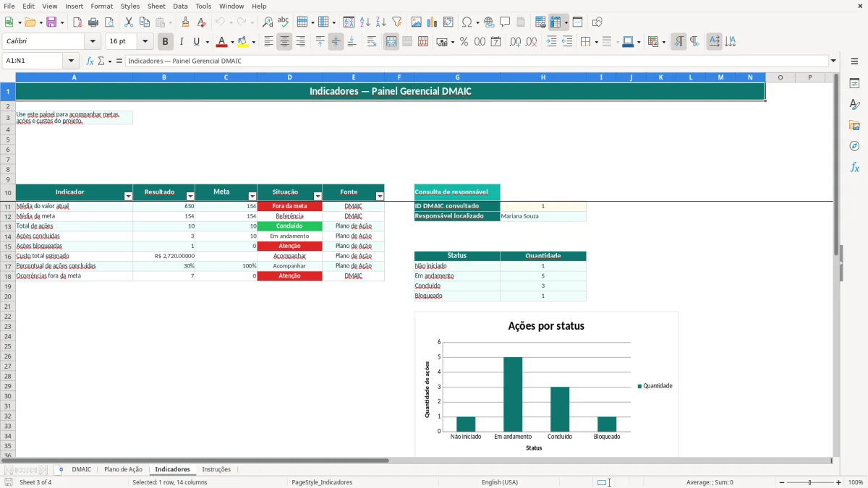This screenshot has width=868, height=488.
Task: Click Insert Image icon
Action: click(417, 22)
